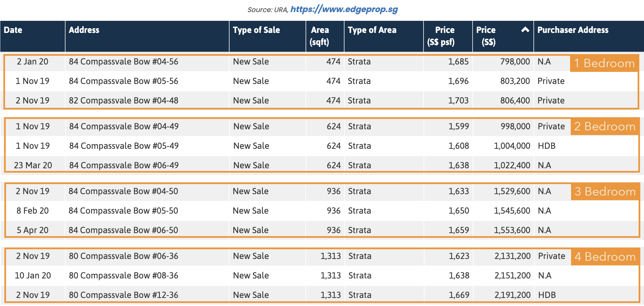Click address 80 Compassvale Bow #06-36
Screen dimensions: 644x306
point(123,256)
